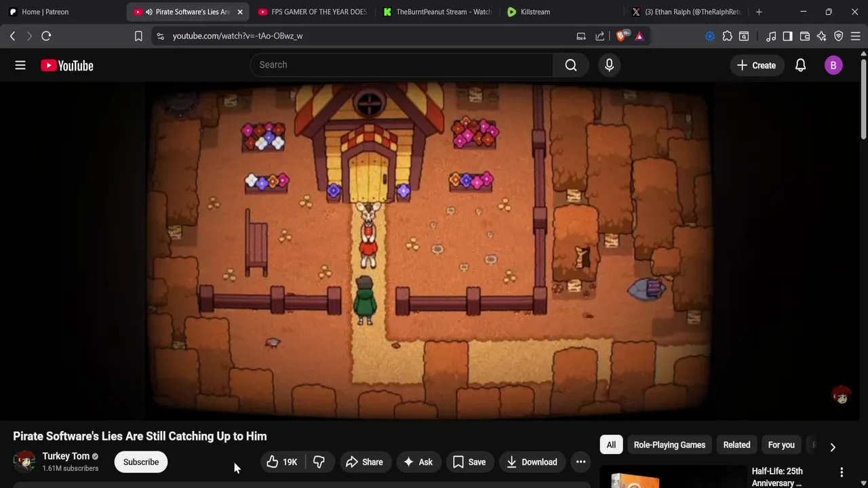Click into the YouTube search field
The width and height of the screenshot is (868, 488).
pos(402,65)
